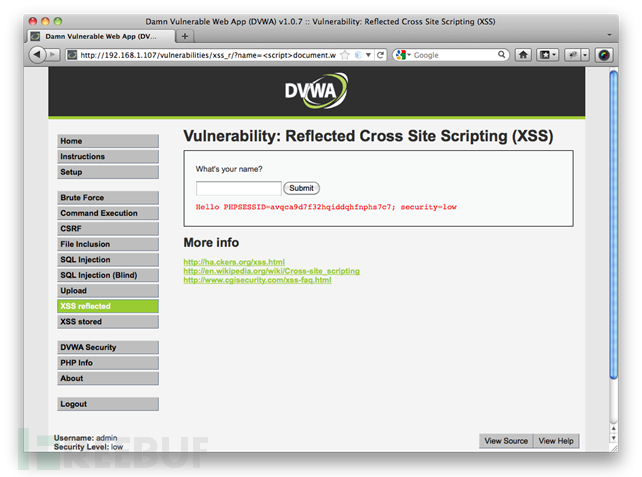Reload the page with the refresh icon
The image size is (642, 477).
click(380, 55)
